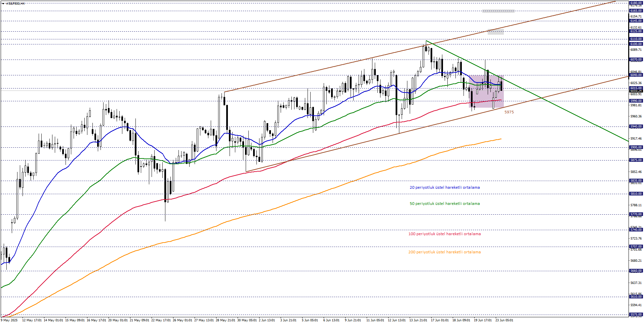Click the 6040.00 price level tag

(636, 75)
